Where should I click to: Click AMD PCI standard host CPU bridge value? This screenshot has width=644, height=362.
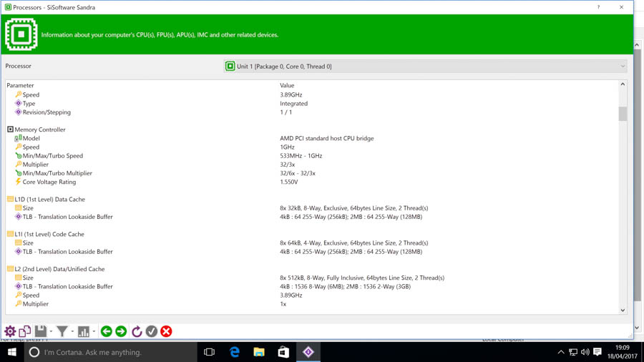pos(327,138)
